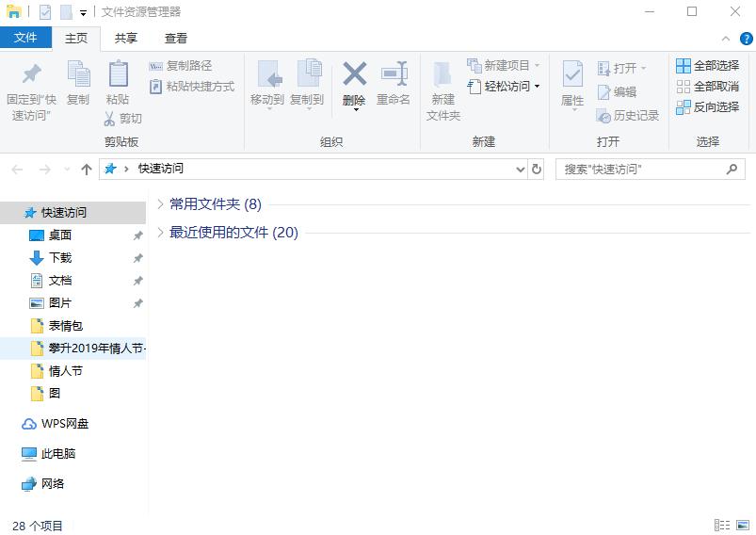Screen dimensions: 756x535
Task: Click the 重命名 (Rename) icon
Action: (394, 73)
